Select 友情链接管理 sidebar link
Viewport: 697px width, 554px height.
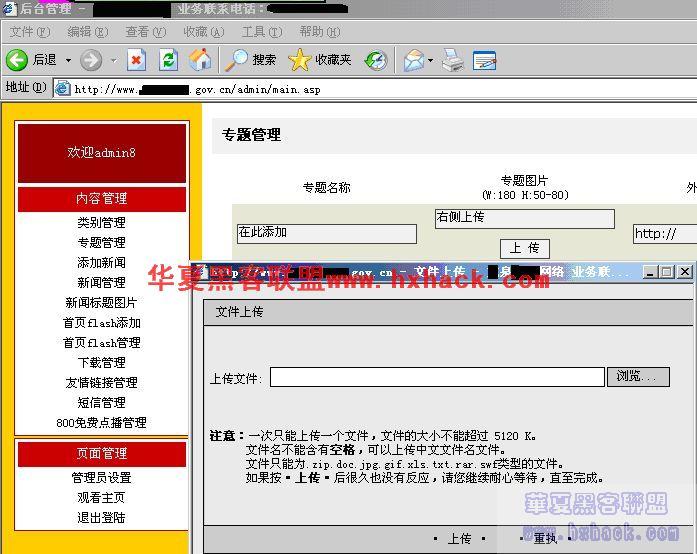point(101,382)
